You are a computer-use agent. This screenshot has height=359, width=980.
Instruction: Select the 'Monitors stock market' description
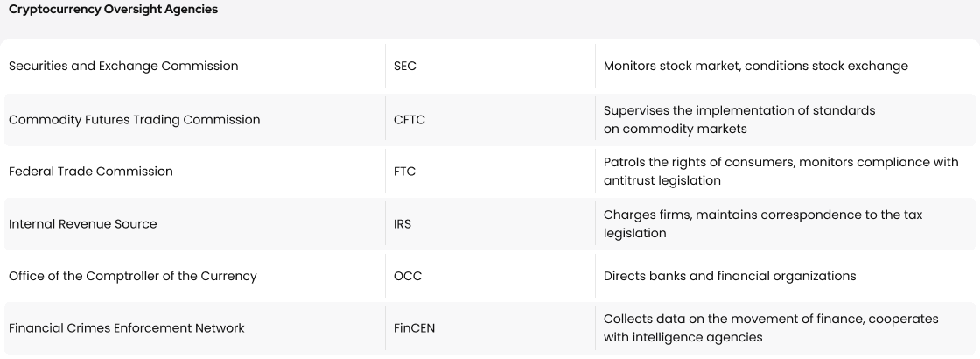click(x=756, y=66)
